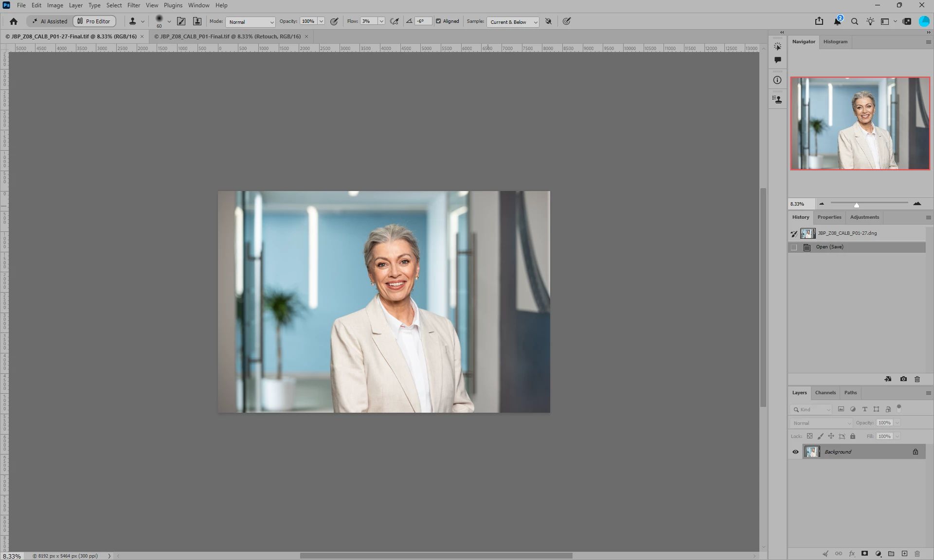Click the Add layer mask icon
Screen dimensions: 934x560
864,553
